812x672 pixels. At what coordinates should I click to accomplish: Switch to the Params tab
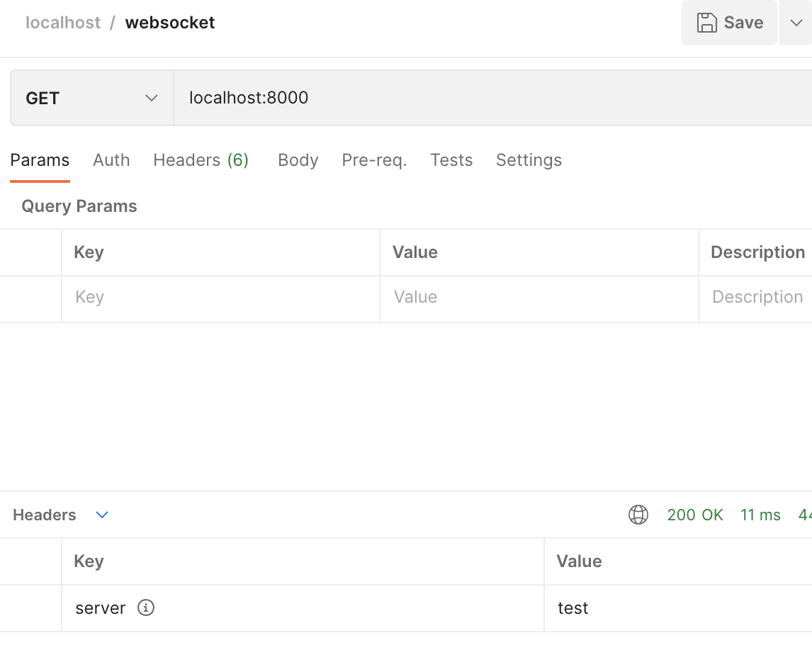click(x=40, y=160)
